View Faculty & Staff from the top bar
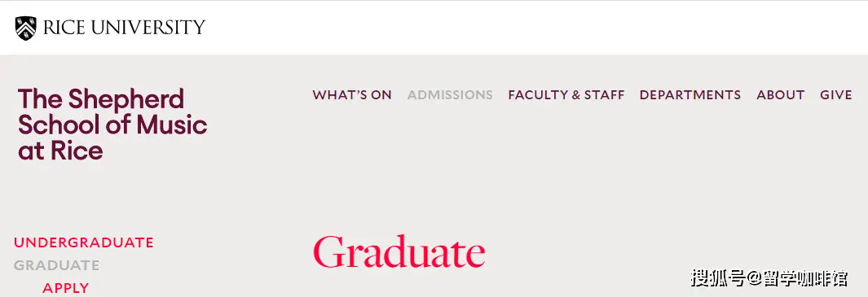The image size is (868, 297). pyautogui.click(x=566, y=95)
